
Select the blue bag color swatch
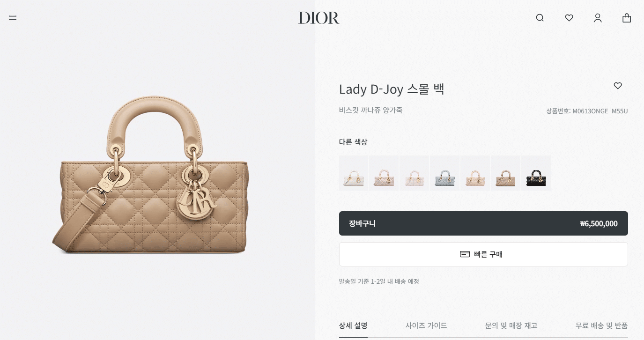pyautogui.click(x=445, y=173)
